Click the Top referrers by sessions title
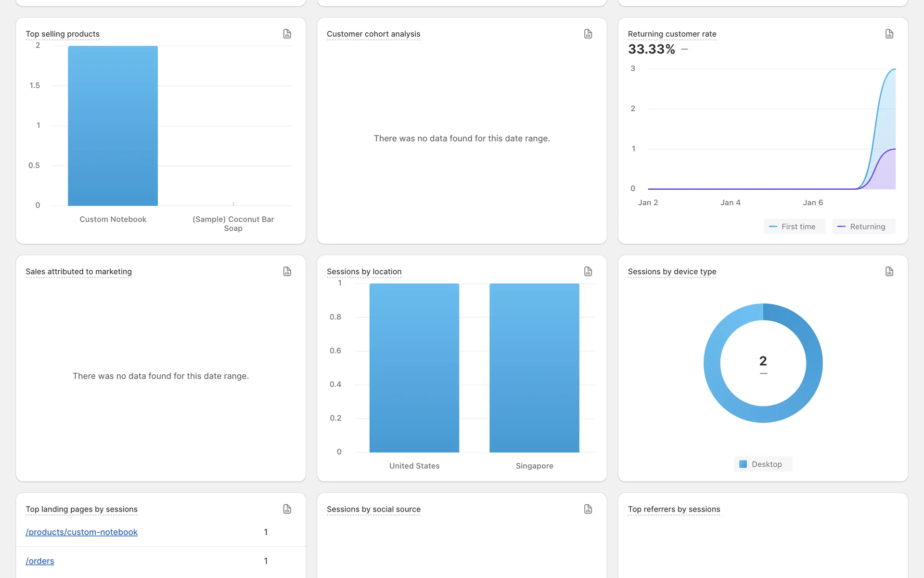 [674, 509]
